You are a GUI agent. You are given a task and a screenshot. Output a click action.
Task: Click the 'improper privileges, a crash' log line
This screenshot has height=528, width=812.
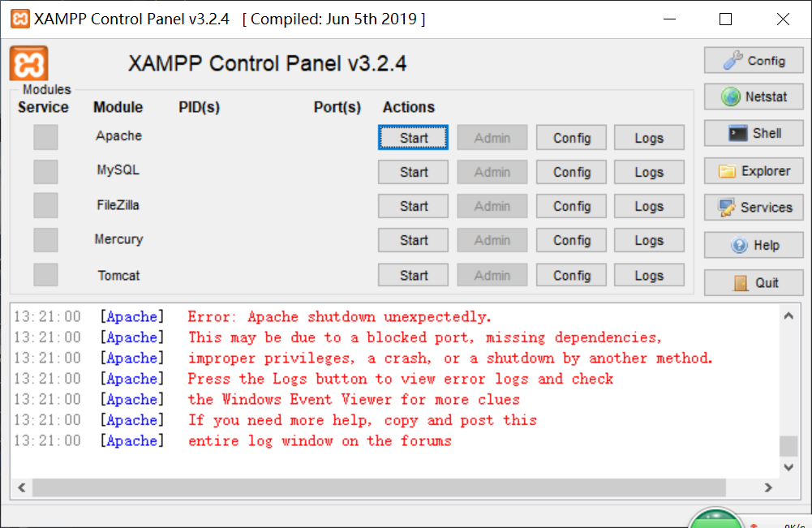(x=450, y=358)
